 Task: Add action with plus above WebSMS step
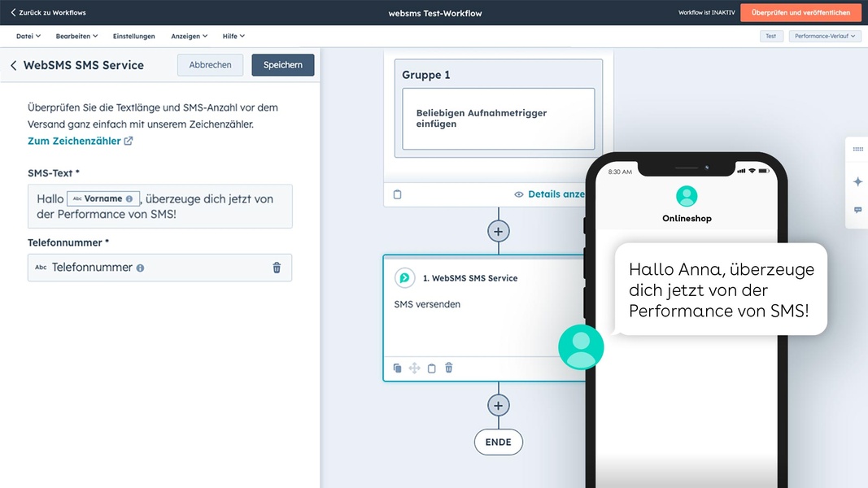coord(498,231)
